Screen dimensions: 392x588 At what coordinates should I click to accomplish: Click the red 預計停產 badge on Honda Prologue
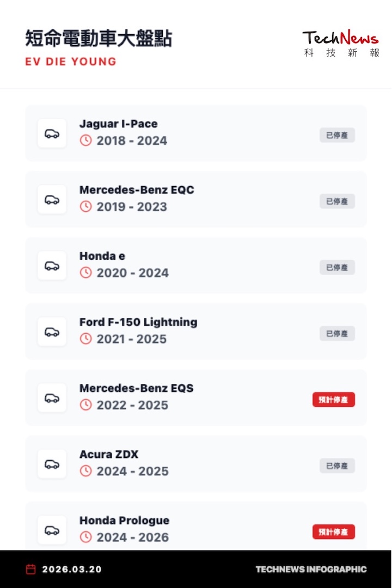[x=333, y=532]
